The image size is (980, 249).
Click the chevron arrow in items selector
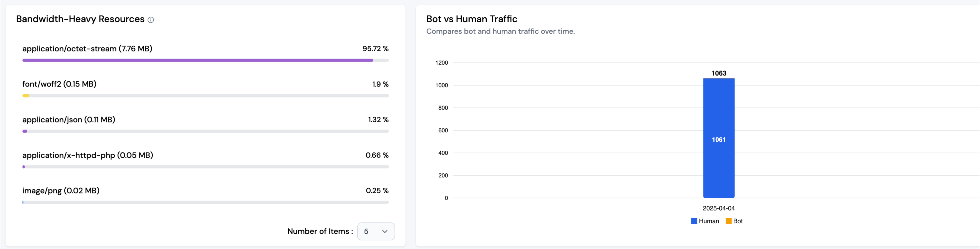(385, 231)
